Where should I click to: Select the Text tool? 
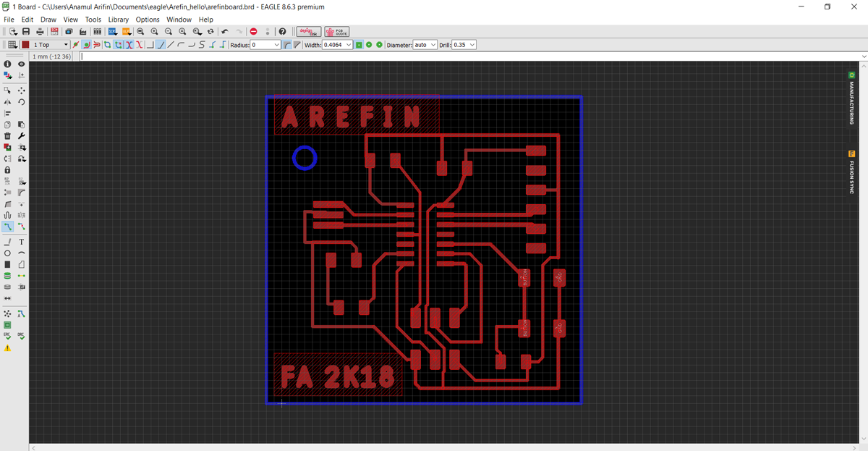[x=22, y=242]
